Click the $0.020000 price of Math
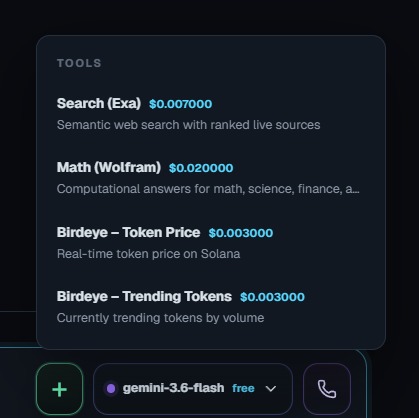This screenshot has height=418, width=419. (x=201, y=168)
